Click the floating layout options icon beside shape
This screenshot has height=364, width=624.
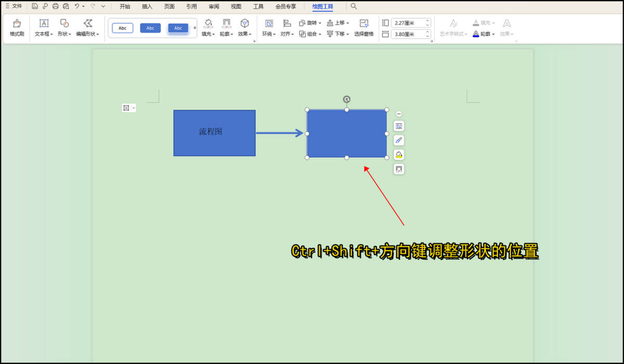[399, 126]
